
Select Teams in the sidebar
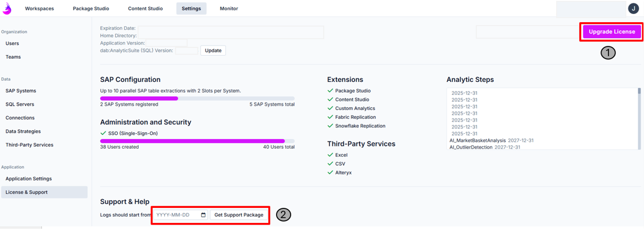[x=13, y=57]
